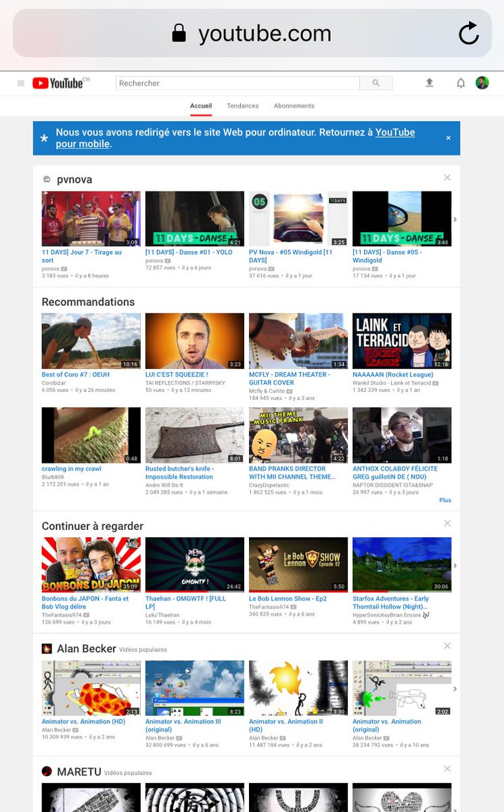Screen dimensions: 504x812
Task: Open Danse #01 YOLO video title
Action: (x=189, y=252)
